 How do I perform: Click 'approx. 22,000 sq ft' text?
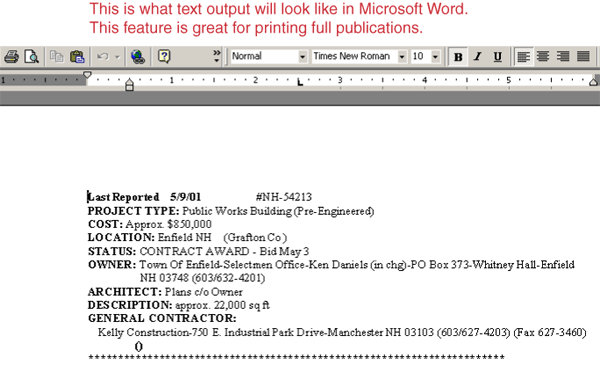pos(222,305)
